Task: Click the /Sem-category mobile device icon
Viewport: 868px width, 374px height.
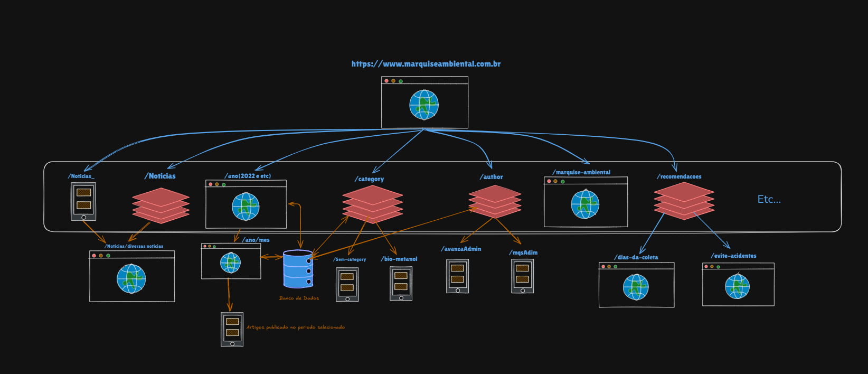Action: tap(347, 284)
